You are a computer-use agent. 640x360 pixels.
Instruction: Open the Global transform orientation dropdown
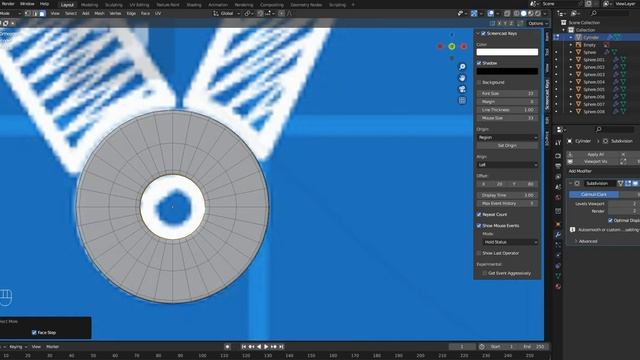pyautogui.click(x=227, y=13)
